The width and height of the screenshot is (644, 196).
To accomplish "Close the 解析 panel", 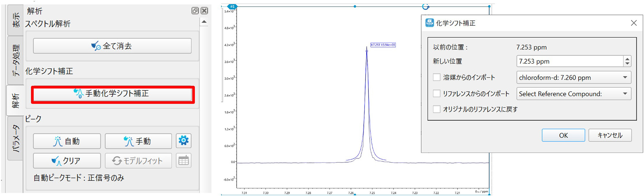I will click(x=204, y=11).
